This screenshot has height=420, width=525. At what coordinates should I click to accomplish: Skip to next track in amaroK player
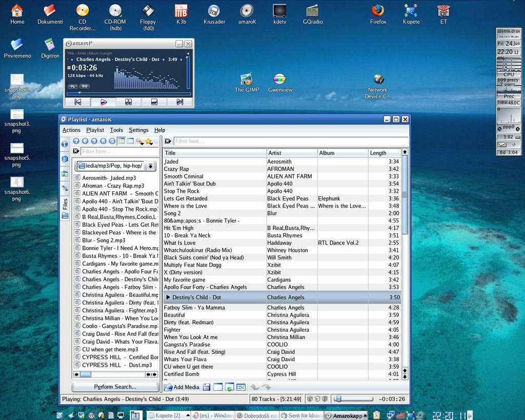(x=180, y=102)
